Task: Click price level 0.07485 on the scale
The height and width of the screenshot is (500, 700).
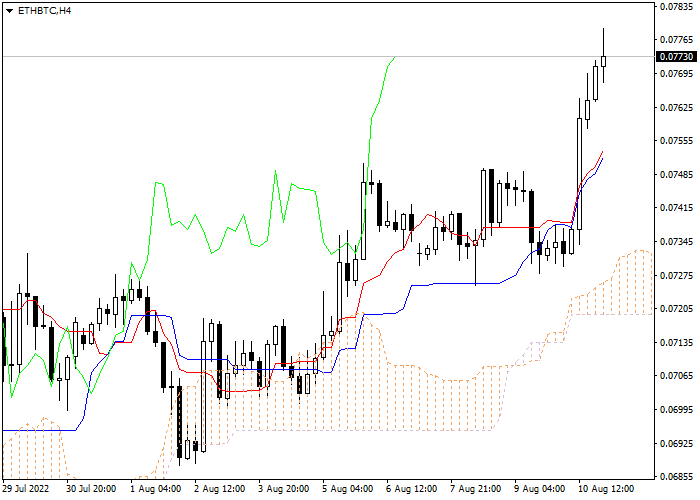Action: [x=677, y=174]
